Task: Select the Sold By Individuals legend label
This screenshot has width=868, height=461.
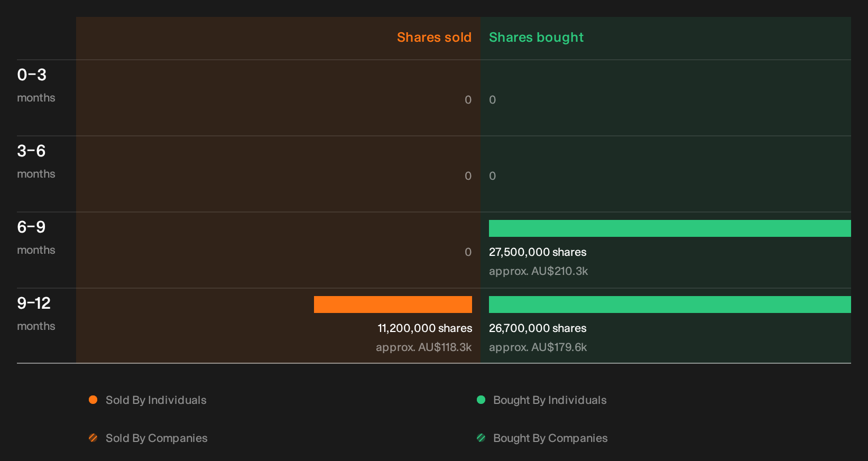Action: [156, 400]
